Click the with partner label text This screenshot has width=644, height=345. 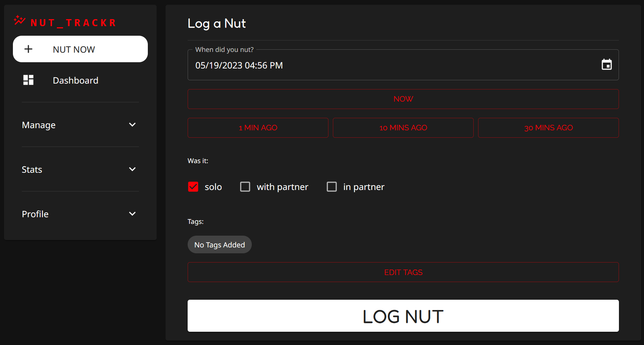point(283,187)
